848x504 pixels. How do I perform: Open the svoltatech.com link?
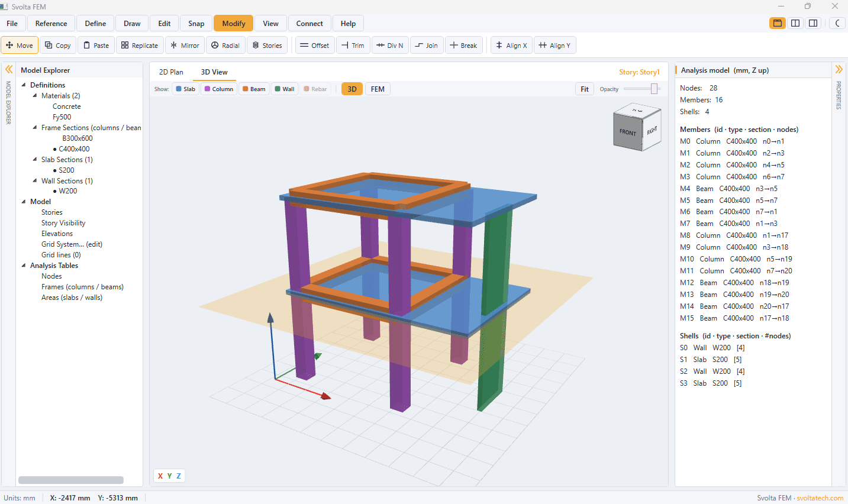click(x=820, y=498)
